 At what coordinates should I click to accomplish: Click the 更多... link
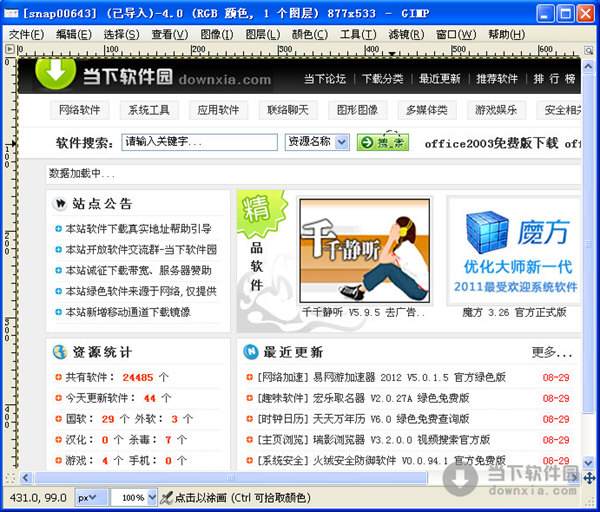[x=552, y=352]
